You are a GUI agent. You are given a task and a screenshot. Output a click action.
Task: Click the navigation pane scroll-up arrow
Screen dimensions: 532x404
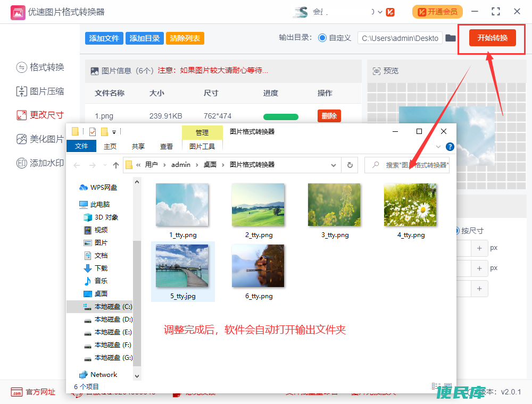(x=137, y=182)
